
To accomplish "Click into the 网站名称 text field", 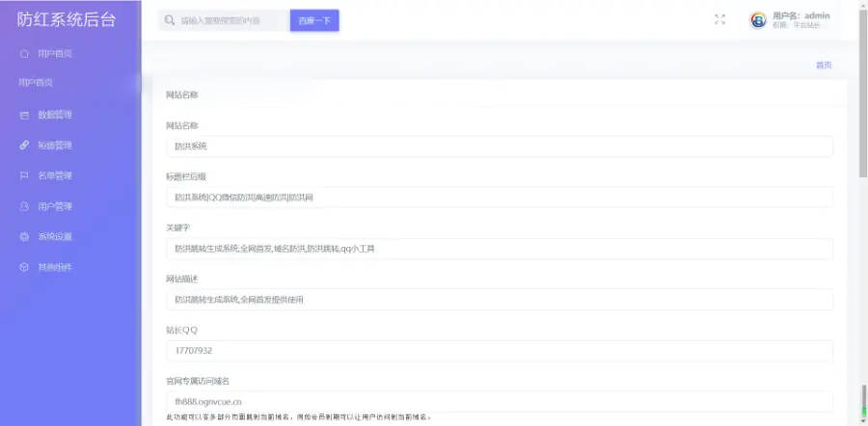I will (x=499, y=146).
